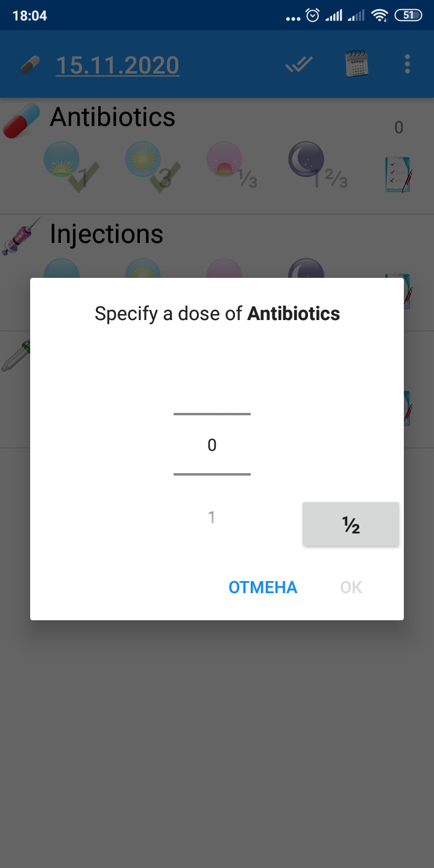Tap the alarm clock icon in status bar
This screenshot has width=434, height=868.
(312, 16)
